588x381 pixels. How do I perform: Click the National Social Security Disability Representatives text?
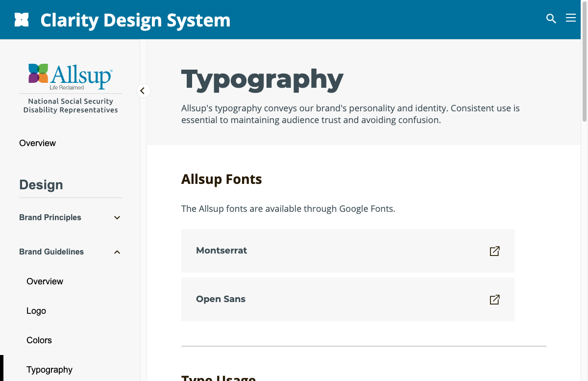pyautogui.click(x=71, y=105)
